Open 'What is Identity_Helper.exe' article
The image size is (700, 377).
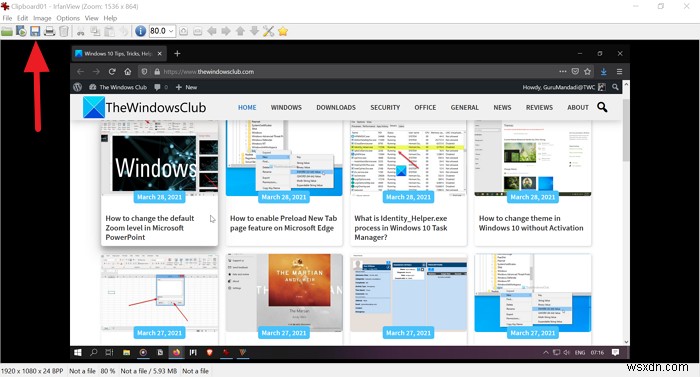pos(400,228)
